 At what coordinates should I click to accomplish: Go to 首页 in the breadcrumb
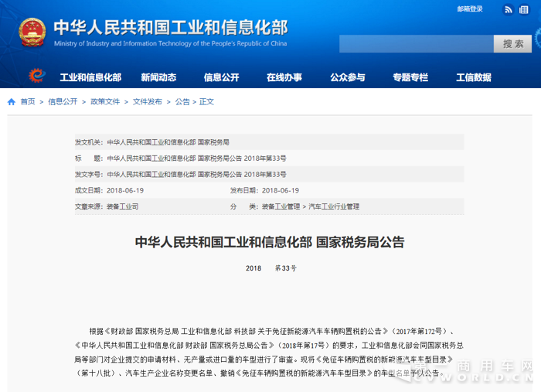(x=28, y=102)
